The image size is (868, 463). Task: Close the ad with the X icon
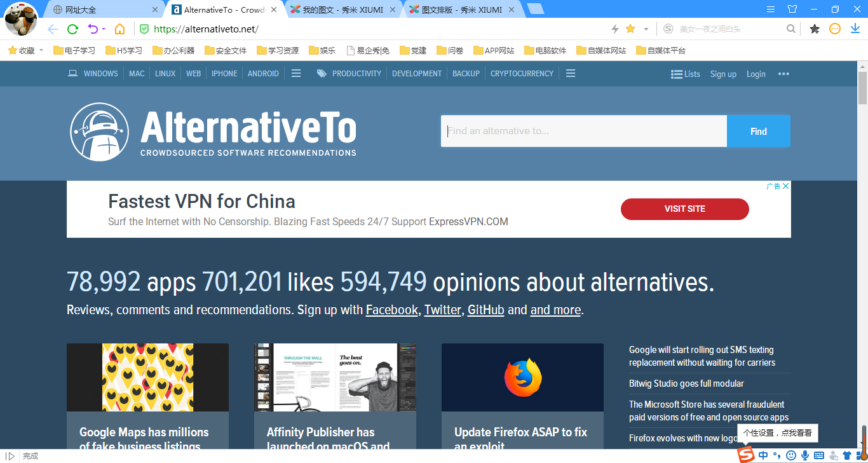point(786,186)
